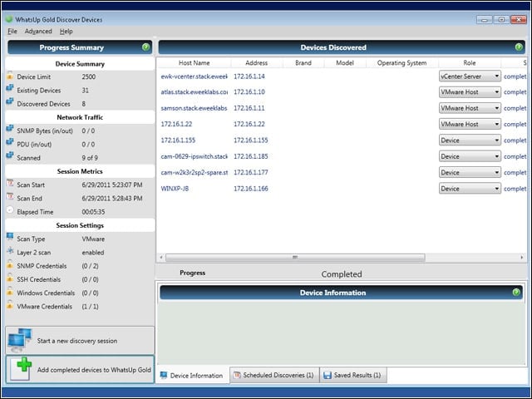The height and width of the screenshot is (399, 532).
Task: Click the horizontal scrollbar thumb in device list
Action: click(x=295, y=257)
